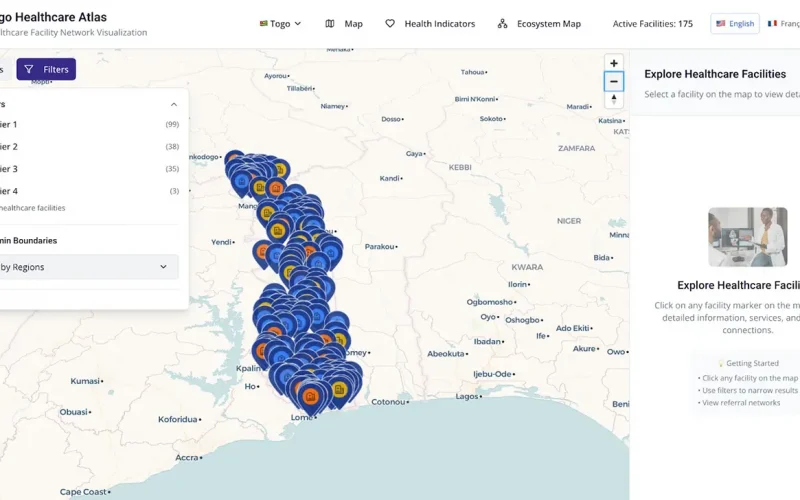Screen dimensions: 800x500
Task: Click the map icon in navigation bar
Action: click(330, 24)
